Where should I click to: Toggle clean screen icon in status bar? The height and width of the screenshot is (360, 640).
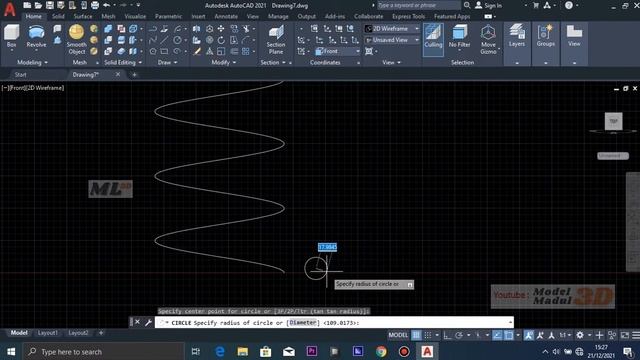tap(624, 336)
